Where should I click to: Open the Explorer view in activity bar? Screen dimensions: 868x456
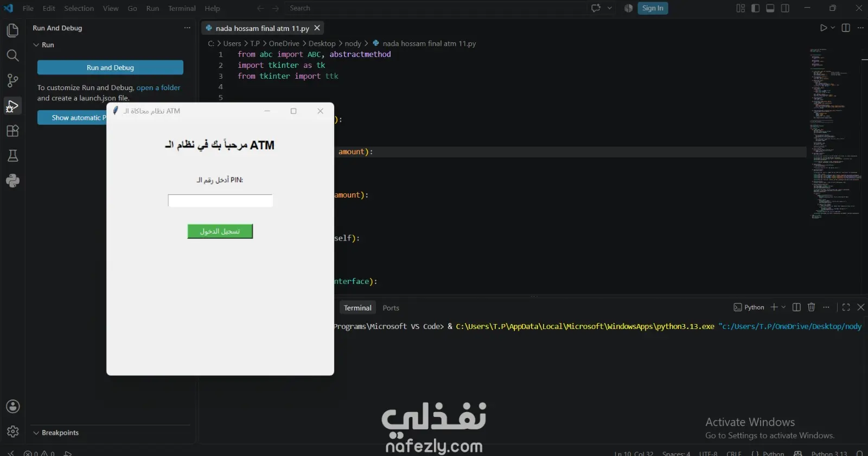point(12,30)
